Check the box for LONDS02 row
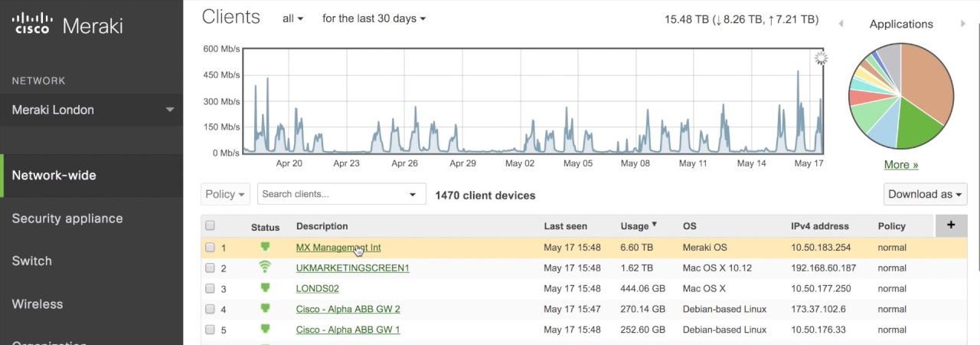Screen dimensions: 980x345 coord(210,289)
